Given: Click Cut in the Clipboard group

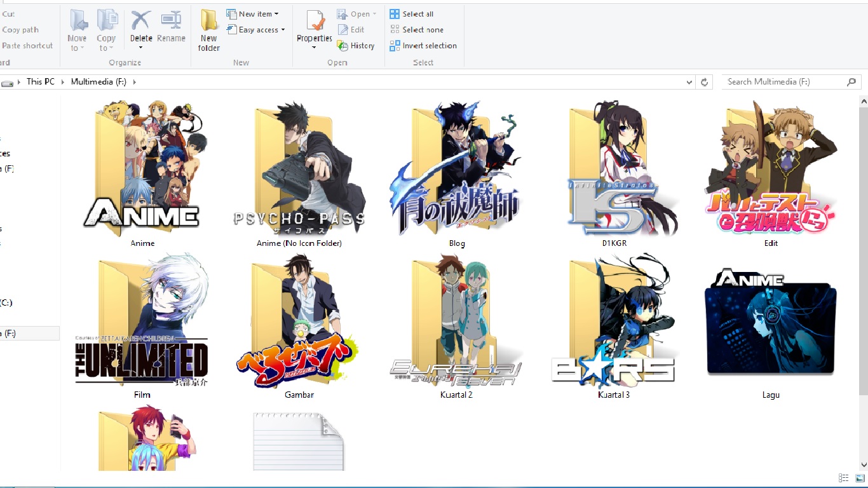Looking at the screenshot, I should 8,14.
